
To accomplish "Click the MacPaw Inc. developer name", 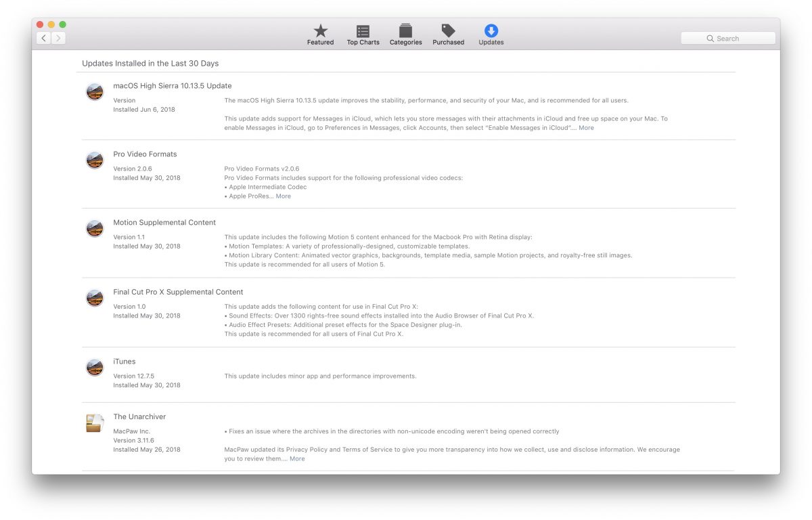I will pyautogui.click(x=132, y=431).
